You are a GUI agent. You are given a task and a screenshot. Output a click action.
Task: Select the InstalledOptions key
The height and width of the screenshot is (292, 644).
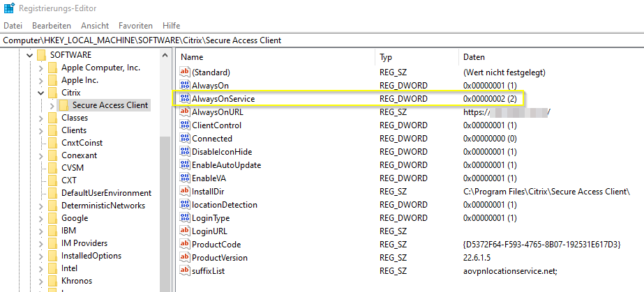point(91,256)
